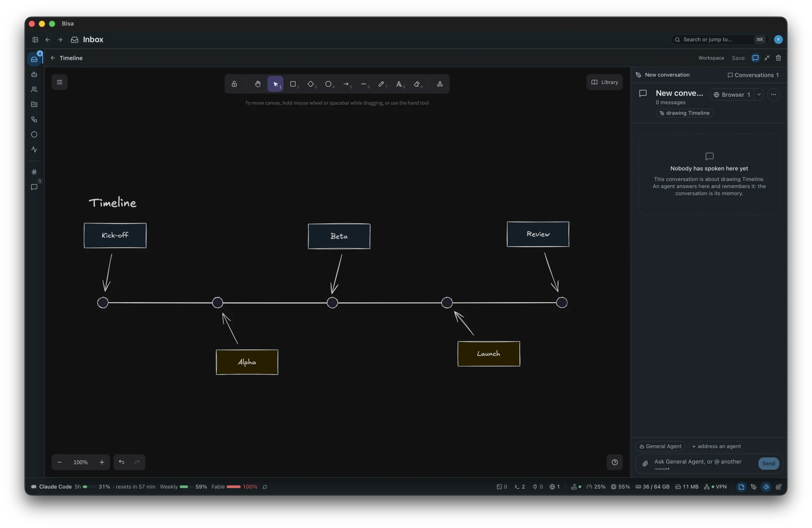
Task: Switch to the Conversations 1 tab
Action: pos(753,75)
